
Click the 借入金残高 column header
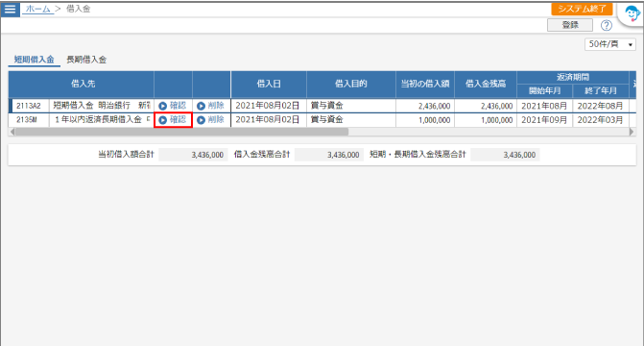[x=486, y=84]
